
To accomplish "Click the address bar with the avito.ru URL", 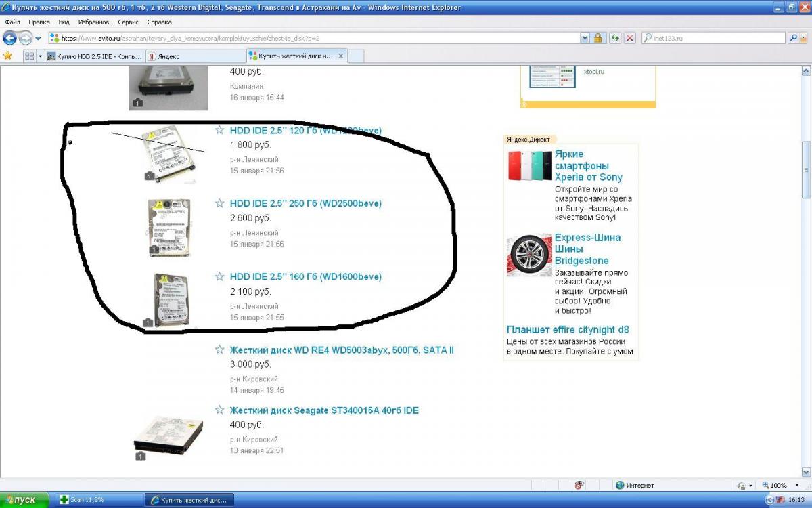I will tap(313, 39).
